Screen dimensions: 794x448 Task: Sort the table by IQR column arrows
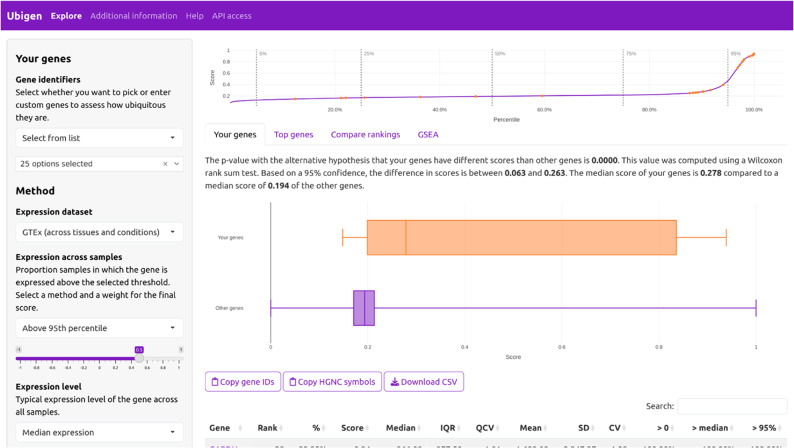pyautogui.click(x=459, y=428)
